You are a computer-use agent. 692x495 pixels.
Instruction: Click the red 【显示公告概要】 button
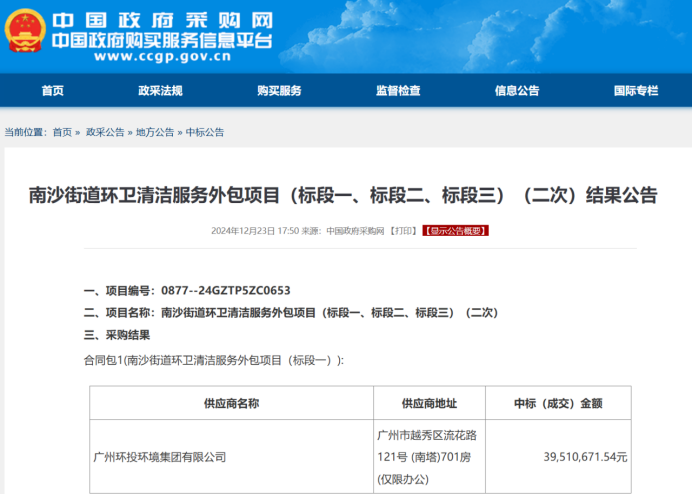tap(455, 231)
